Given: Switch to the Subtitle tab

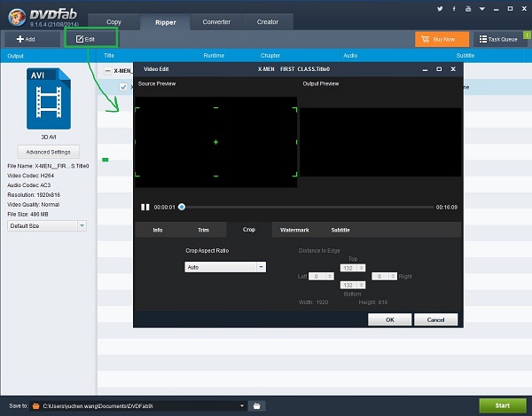Looking at the screenshot, I should tap(340, 230).
